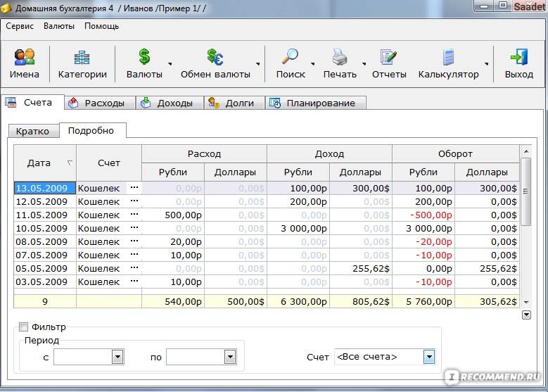Open the Помощь menu
This screenshot has width=548, height=392.
click(x=102, y=26)
